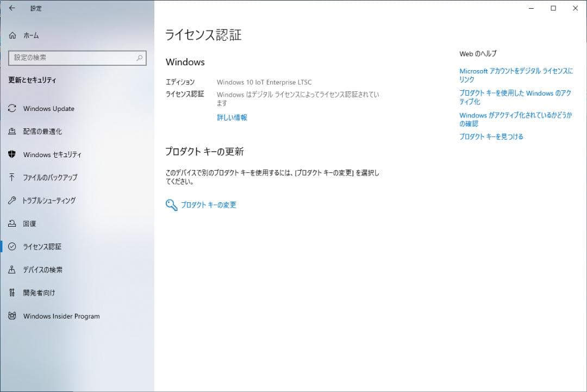Click the ライセンス認証 checkmark icon

pos(12,246)
